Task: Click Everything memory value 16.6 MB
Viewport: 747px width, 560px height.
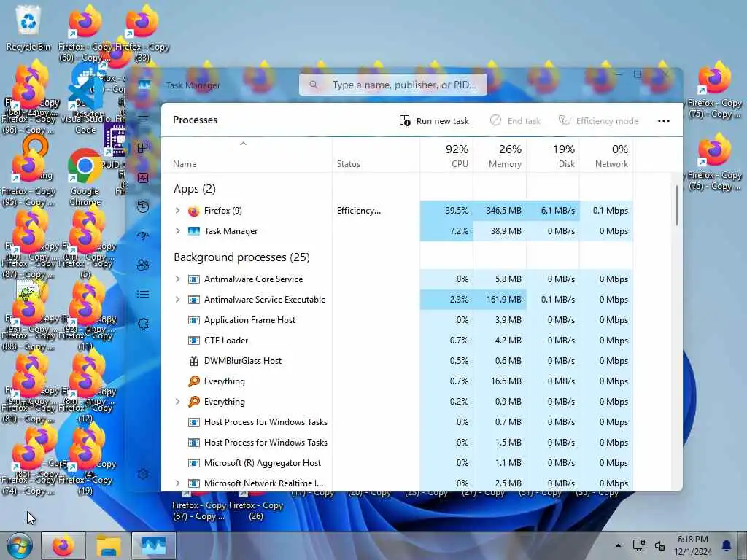Action: coord(506,381)
